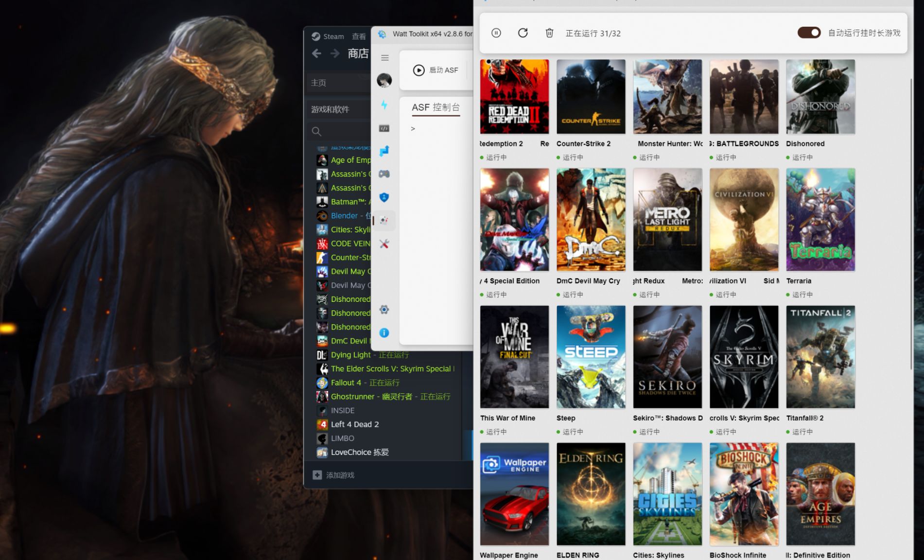Click the This War of Mine cover
924x560 pixels.
point(514,357)
